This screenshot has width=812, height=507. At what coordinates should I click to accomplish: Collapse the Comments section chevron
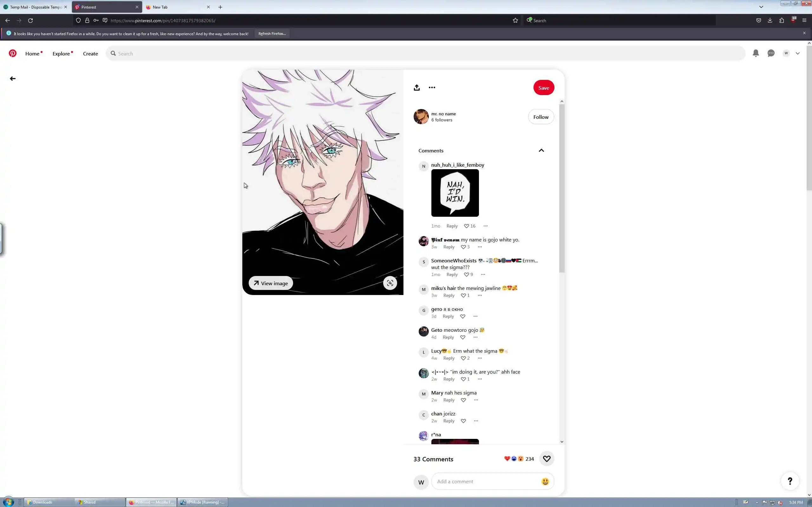point(541,151)
